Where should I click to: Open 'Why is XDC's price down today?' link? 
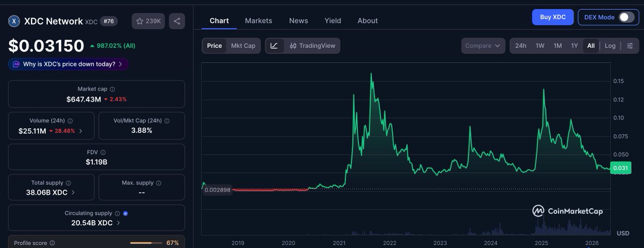(68, 64)
